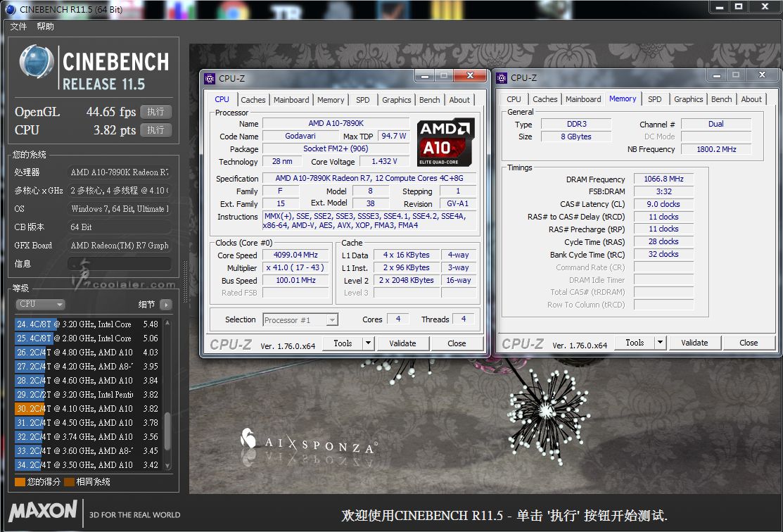The image size is (783, 532).
Task: Click the ranking list vertical scrollbar
Action: [167, 436]
